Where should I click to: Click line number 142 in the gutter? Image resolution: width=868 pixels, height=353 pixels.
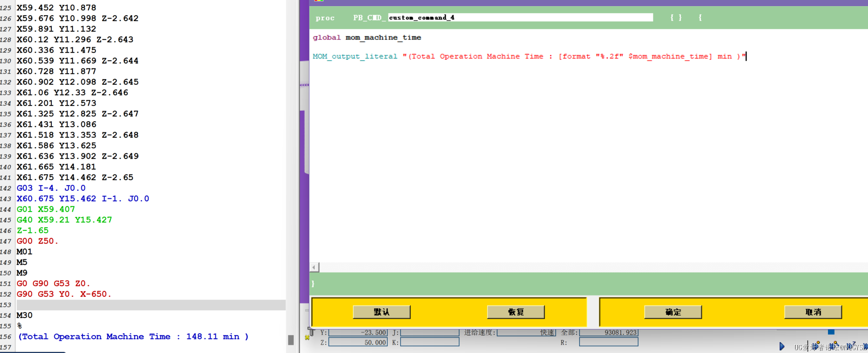coord(6,188)
